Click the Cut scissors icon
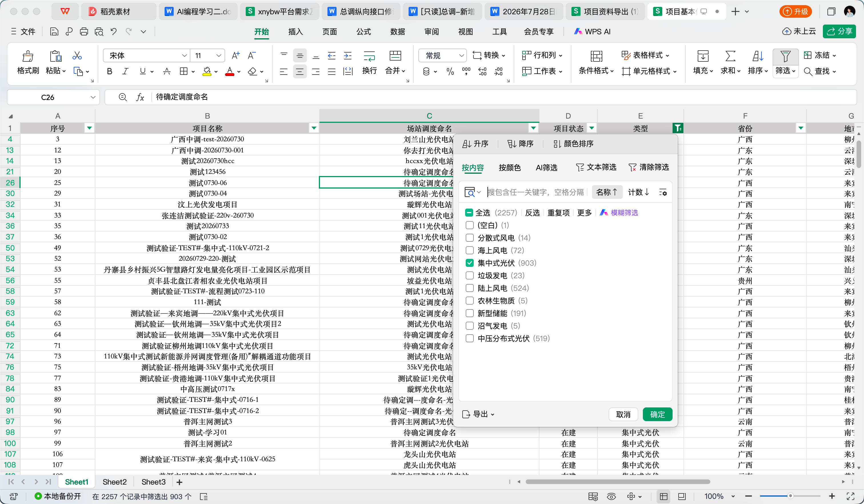Screen dimensions: 864x504 tap(77, 55)
